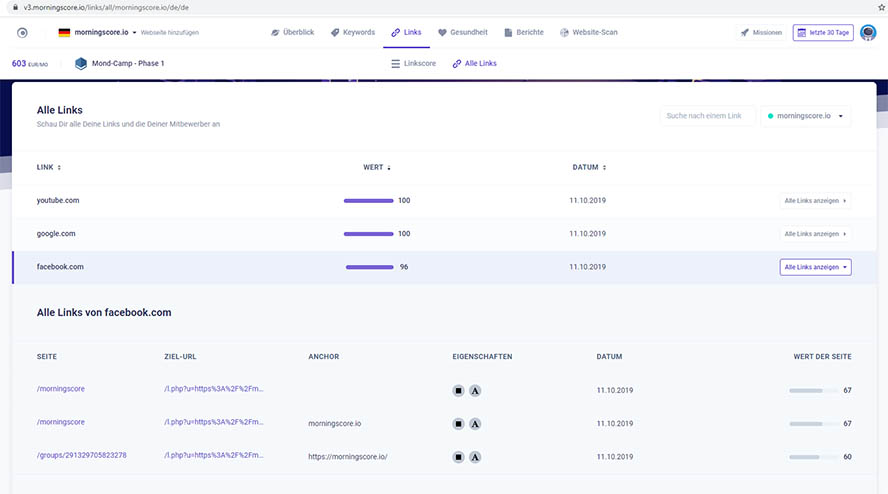
Task: Open the /groups/291329705823278 link
Action: coord(82,455)
